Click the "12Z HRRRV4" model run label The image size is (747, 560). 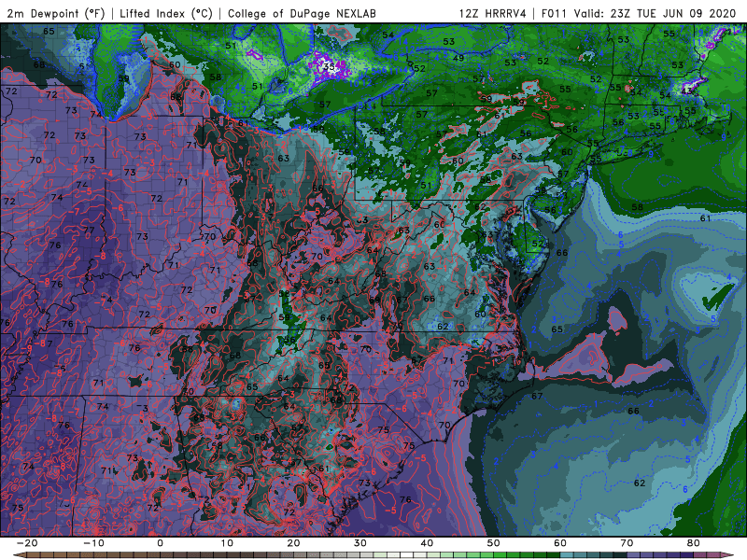tap(493, 13)
